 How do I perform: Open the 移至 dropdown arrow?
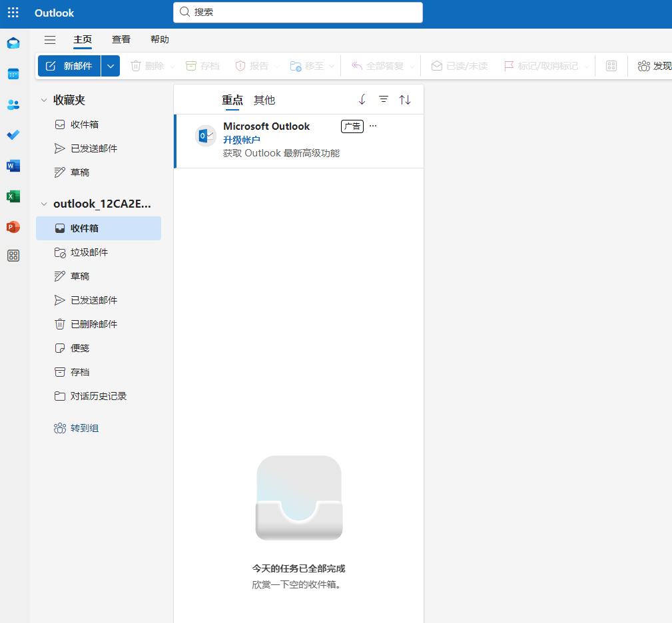coord(332,67)
